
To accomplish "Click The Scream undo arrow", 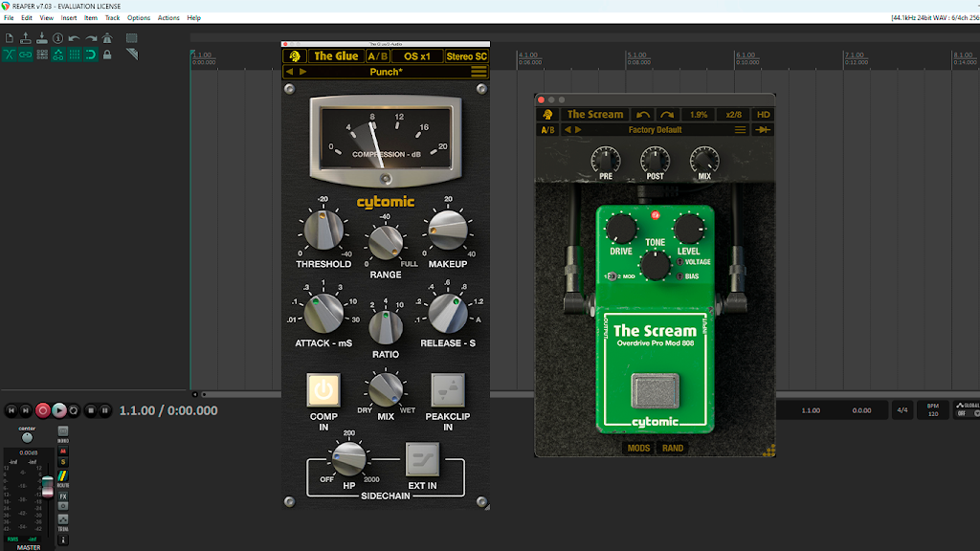I will coord(642,115).
